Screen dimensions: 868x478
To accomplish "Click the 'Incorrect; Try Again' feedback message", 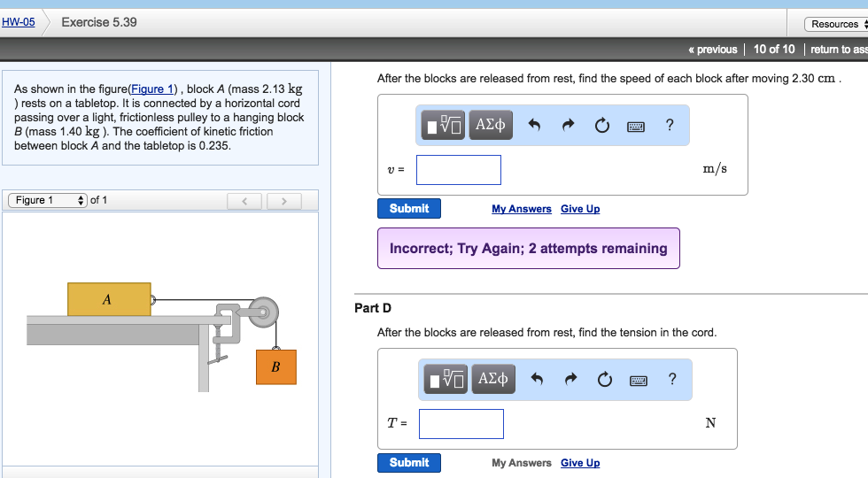I will pos(529,249).
